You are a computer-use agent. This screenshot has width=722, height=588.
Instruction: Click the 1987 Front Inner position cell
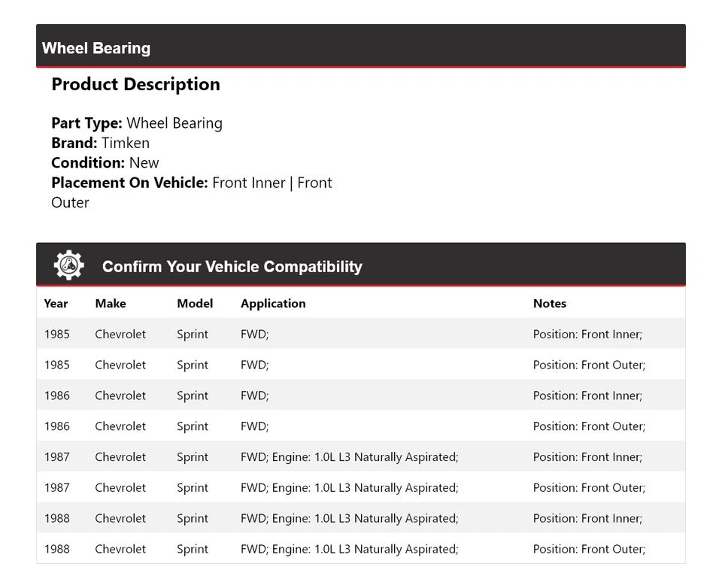[587, 457]
